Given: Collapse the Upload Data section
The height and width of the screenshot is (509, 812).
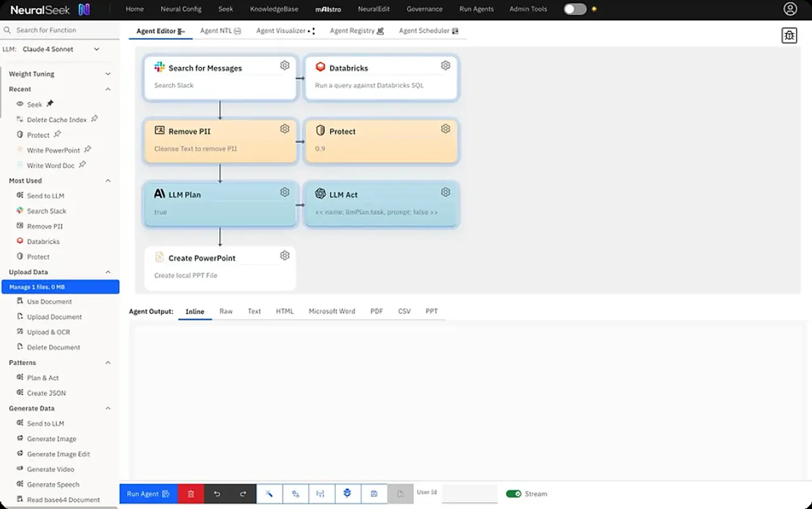Looking at the screenshot, I should [108, 272].
